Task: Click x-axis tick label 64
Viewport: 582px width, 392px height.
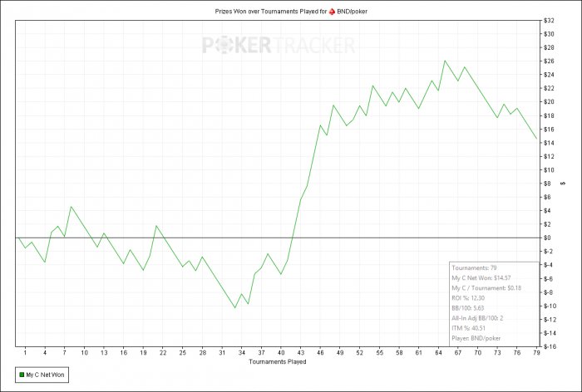Action: tap(438, 353)
